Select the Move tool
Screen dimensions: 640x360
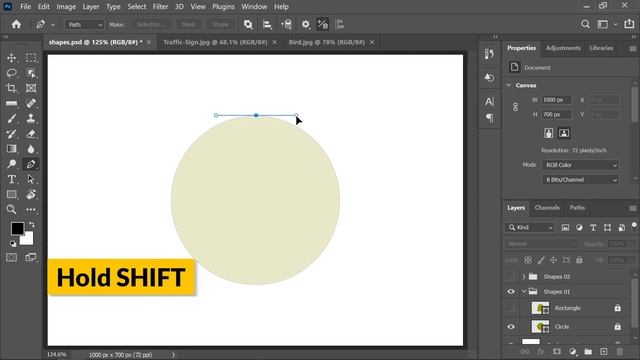point(11,58)
